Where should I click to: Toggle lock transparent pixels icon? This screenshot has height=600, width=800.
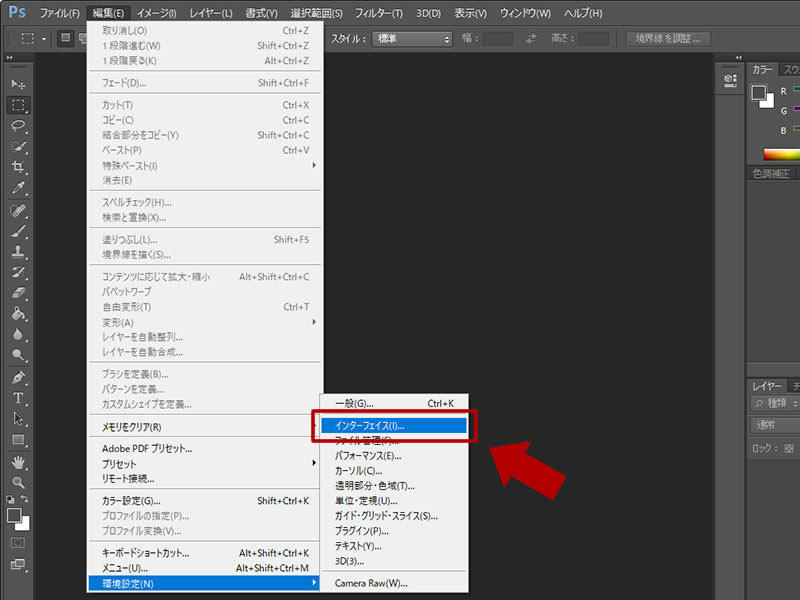point(789,448)
